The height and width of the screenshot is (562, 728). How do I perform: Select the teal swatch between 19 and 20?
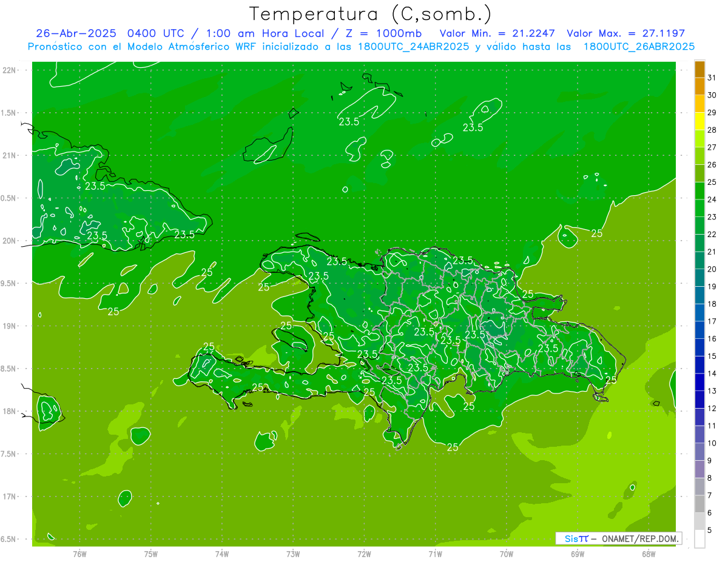(x=700, y=278)
